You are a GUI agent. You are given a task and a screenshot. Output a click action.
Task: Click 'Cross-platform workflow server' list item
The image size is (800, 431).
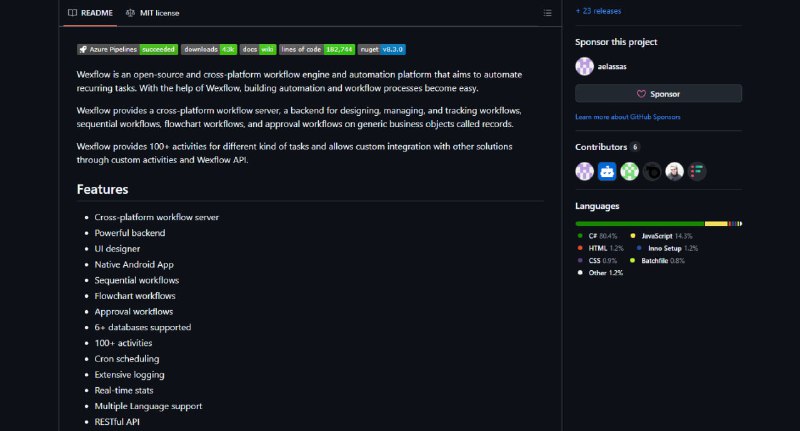157,217
